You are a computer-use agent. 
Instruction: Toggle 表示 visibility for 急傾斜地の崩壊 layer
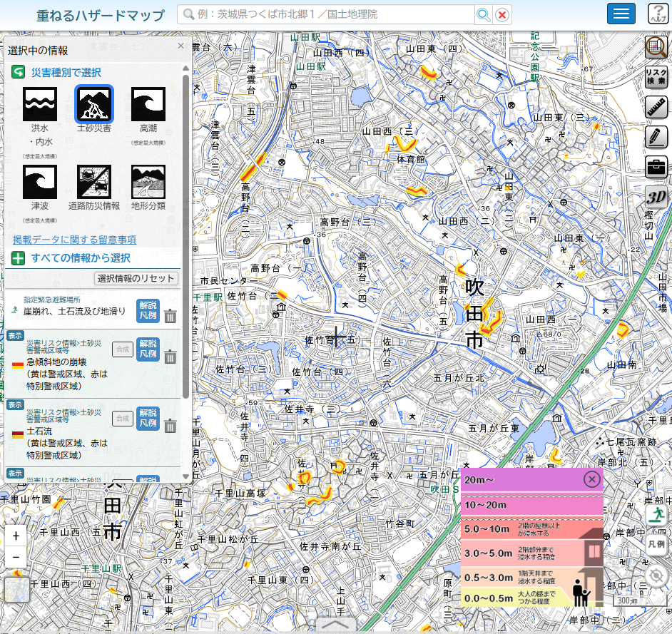tap(15, 335)
